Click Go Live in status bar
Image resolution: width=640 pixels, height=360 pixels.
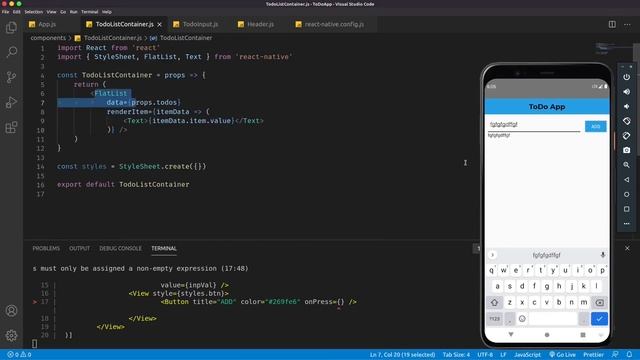tap(562, 355)
